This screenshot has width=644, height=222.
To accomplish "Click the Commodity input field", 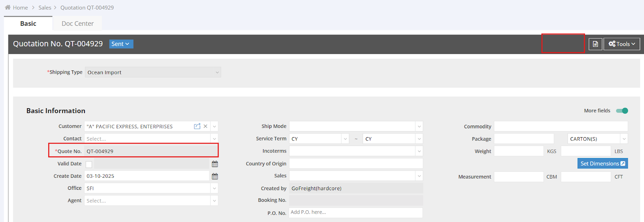I will pos(561,126).
